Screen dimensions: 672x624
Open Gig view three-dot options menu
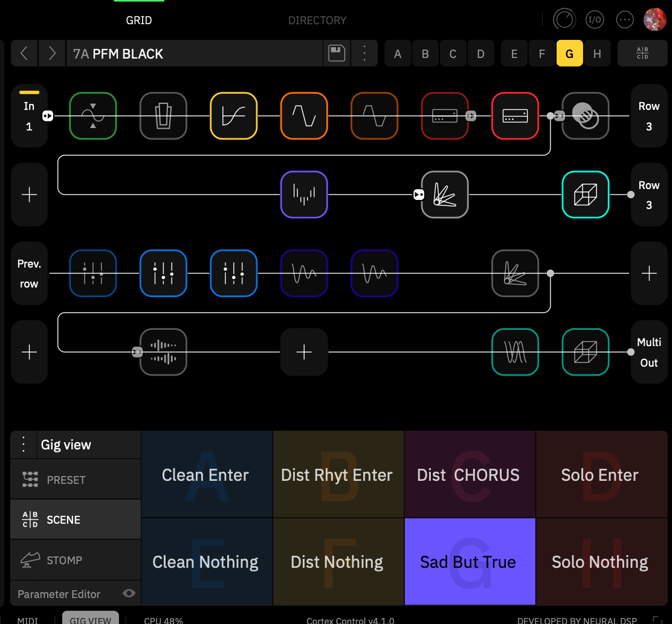pos(24,445)
